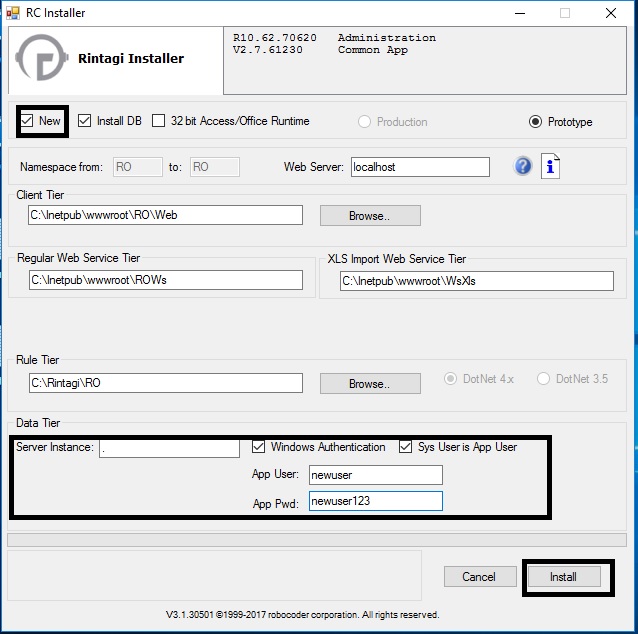
Task: Click the Namespace from field
Action: (x=138, y=167)
